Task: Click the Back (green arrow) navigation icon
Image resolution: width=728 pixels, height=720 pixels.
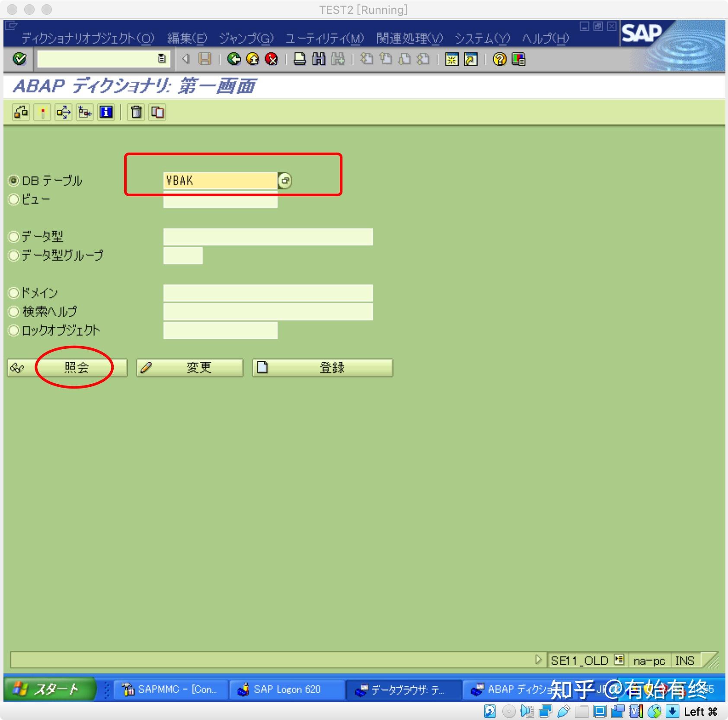Action: point(234,59)
